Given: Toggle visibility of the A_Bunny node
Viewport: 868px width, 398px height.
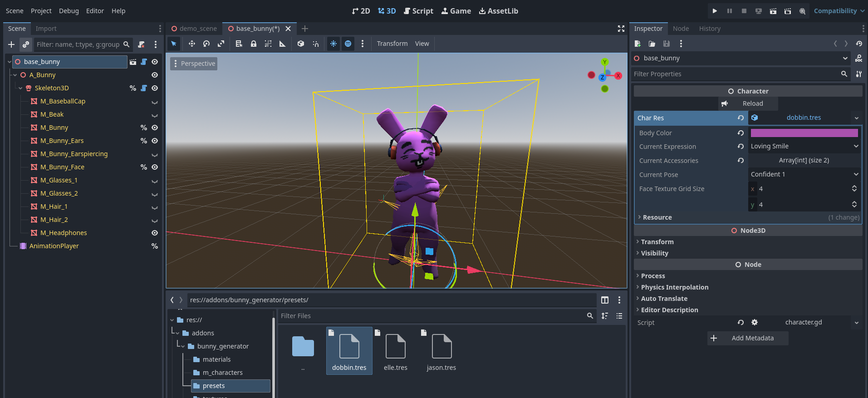Looking at the screenshot, I should [155, 75].
